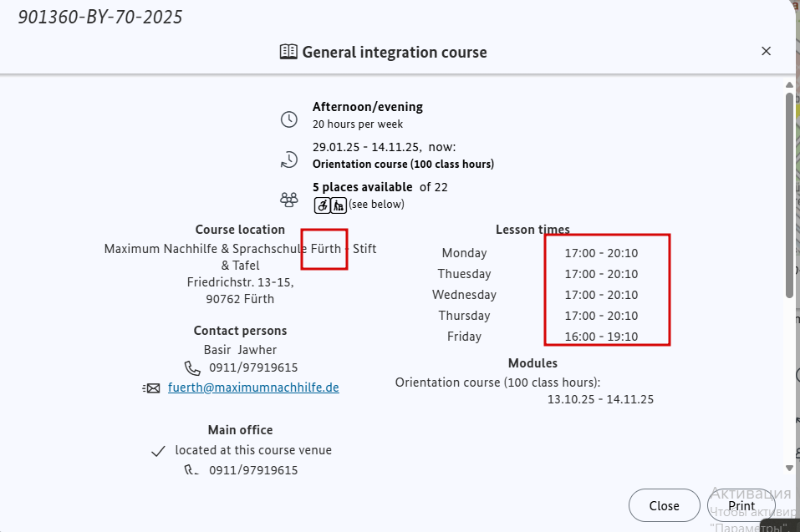The image size is (800, 532).
Task: Click the history clock icon beside the course dates
Action: pyautogui.click(x=288, y=160)
